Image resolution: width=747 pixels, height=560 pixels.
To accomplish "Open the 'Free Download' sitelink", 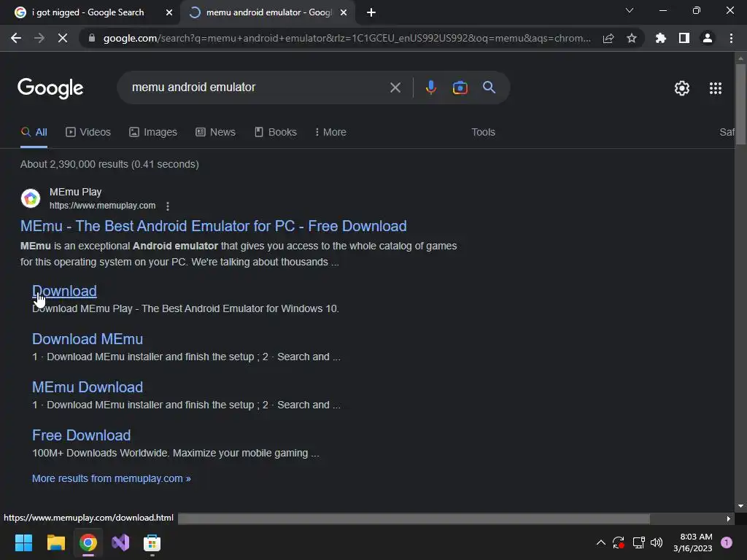I will pos(81,435).
